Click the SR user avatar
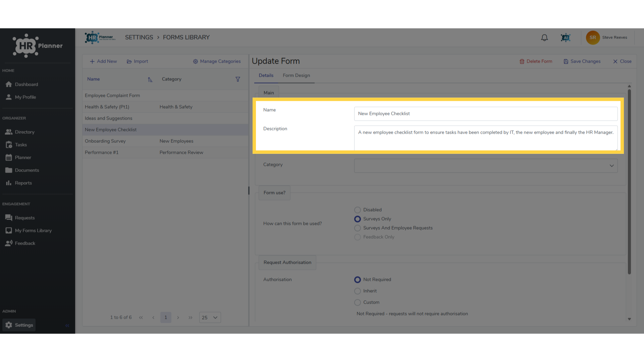This screenshot has width=644, height=362. [593, 38]
